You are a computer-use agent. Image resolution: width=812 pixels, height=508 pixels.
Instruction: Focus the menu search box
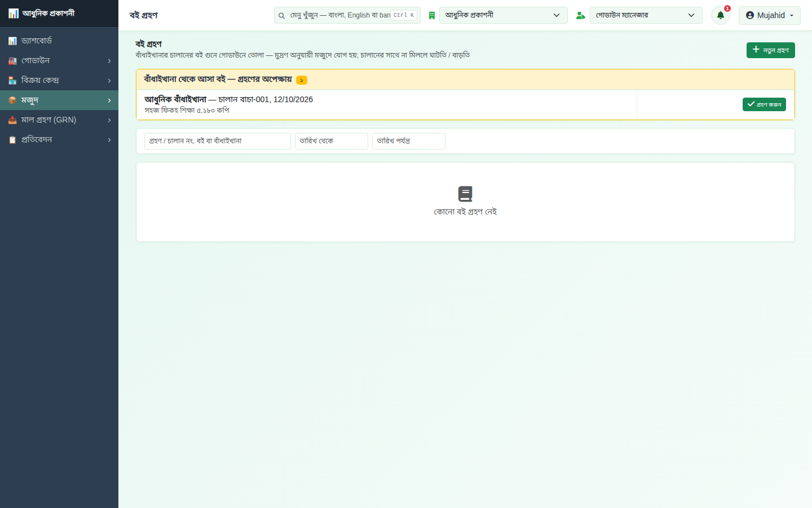pos(347,15)
